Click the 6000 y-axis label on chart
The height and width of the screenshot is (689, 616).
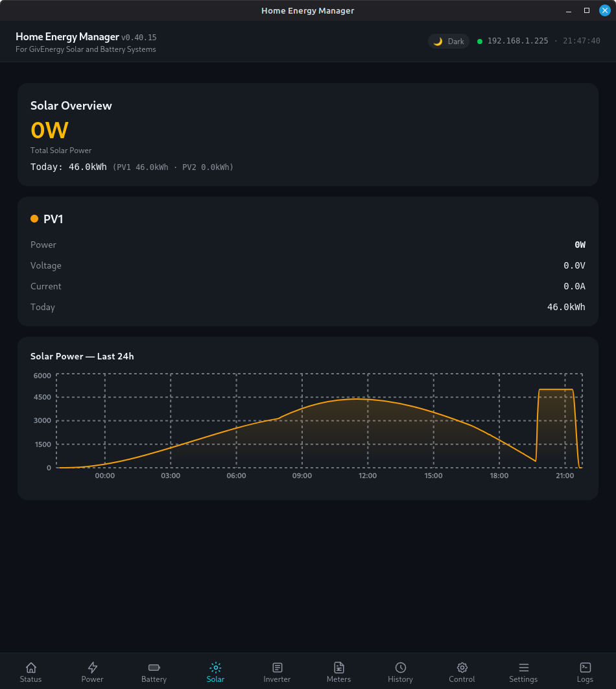(x=42, y=375)
